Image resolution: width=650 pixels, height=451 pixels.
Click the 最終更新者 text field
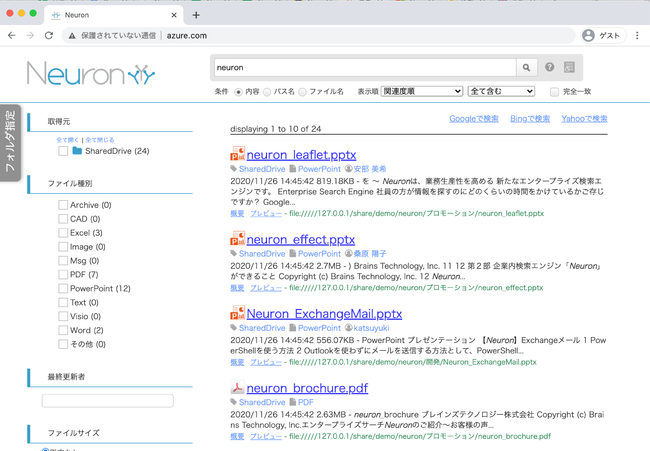click(x=108, y=400)
